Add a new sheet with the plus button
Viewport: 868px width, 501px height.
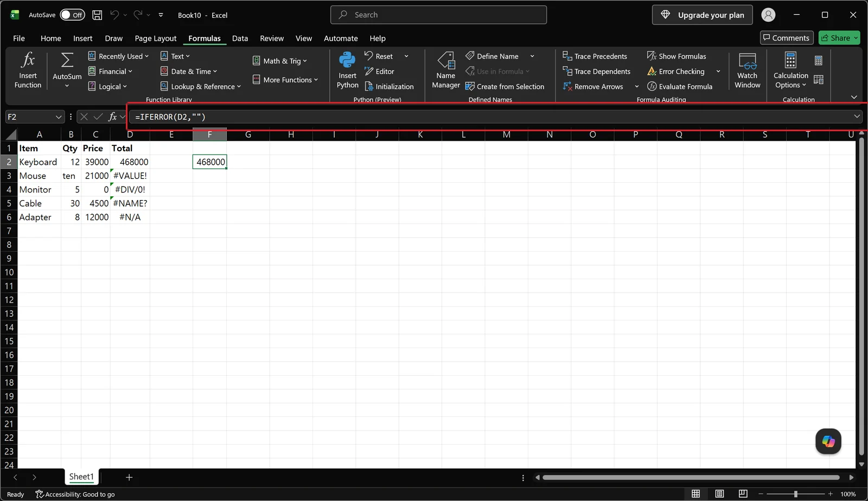click(x=129, y=477)
